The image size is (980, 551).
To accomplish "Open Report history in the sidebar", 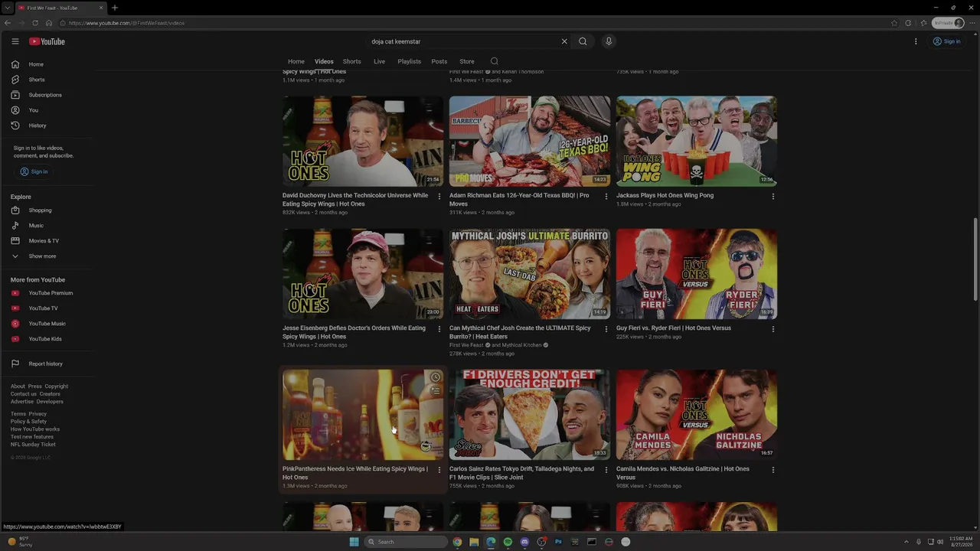I will tap(47, 364).
